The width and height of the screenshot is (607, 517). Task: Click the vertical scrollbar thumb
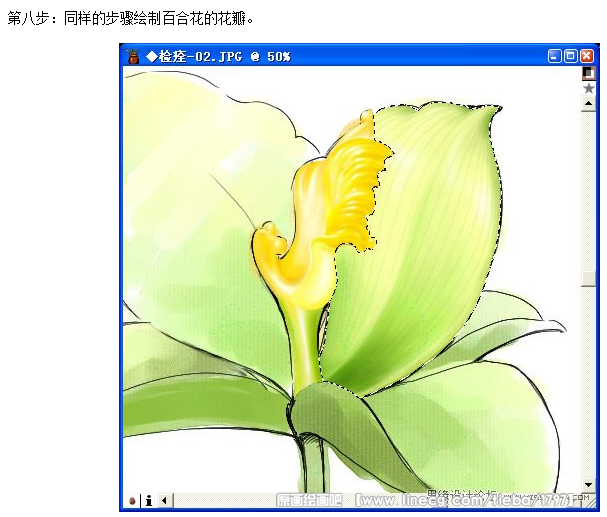coord(588,279)
